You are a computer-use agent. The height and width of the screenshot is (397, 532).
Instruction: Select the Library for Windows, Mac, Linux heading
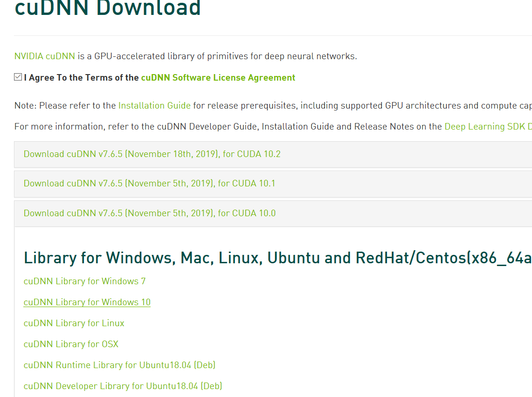[x=277, y=258]
